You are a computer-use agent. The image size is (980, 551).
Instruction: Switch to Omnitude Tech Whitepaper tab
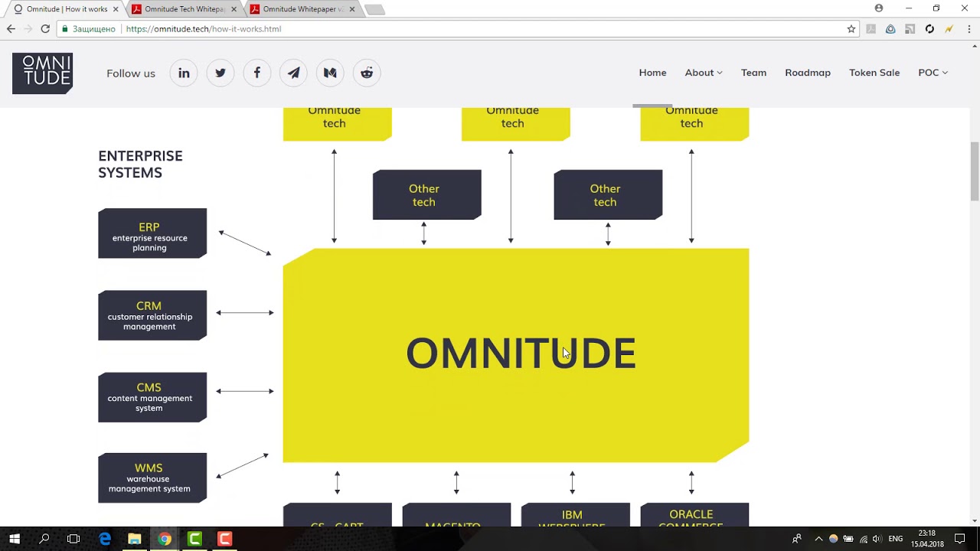point(183,9)
